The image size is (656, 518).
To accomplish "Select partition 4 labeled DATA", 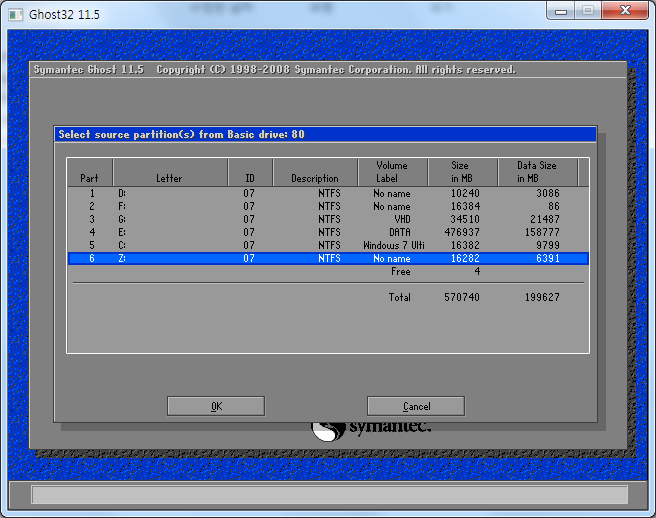I will point(328,232).
